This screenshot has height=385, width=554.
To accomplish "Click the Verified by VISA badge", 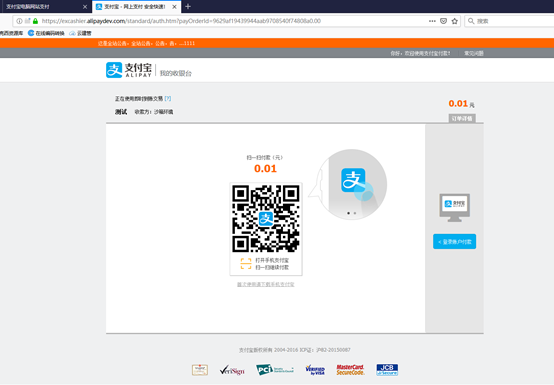I will click(315, 370).
